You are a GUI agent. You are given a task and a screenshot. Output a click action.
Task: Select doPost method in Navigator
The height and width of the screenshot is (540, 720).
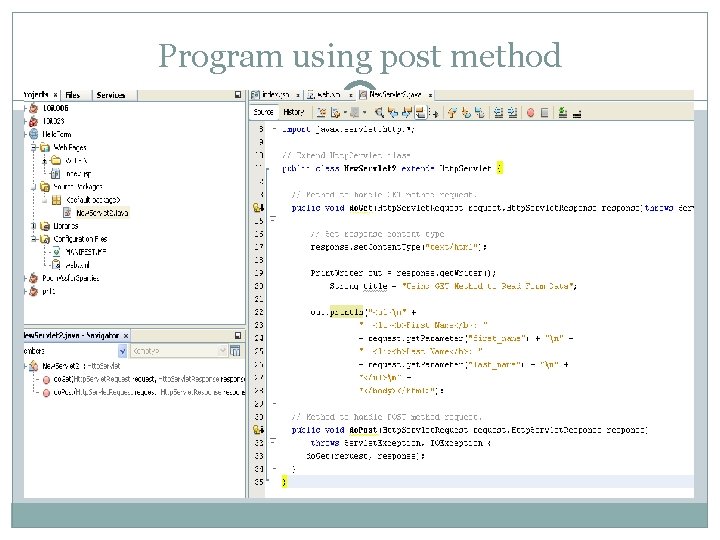point(143,393)
